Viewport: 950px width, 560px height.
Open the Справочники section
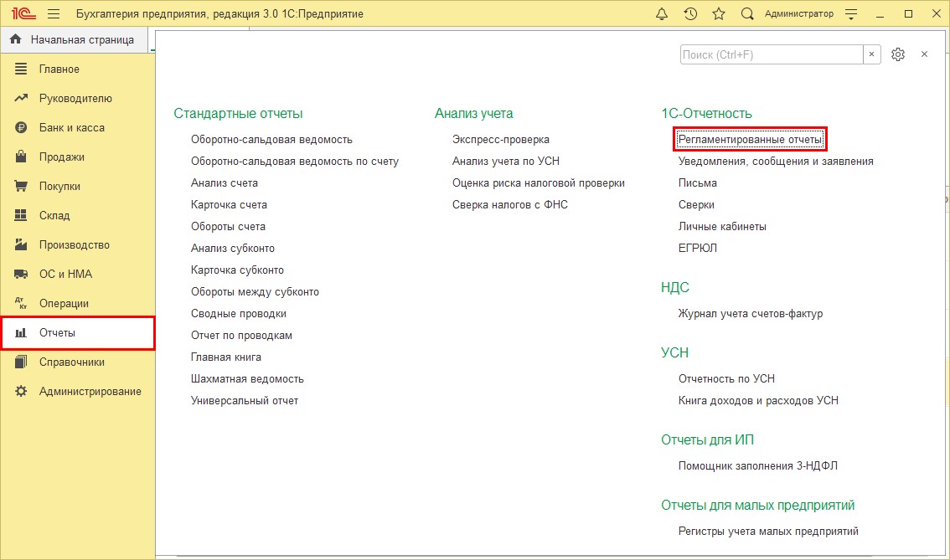point(78,362)
